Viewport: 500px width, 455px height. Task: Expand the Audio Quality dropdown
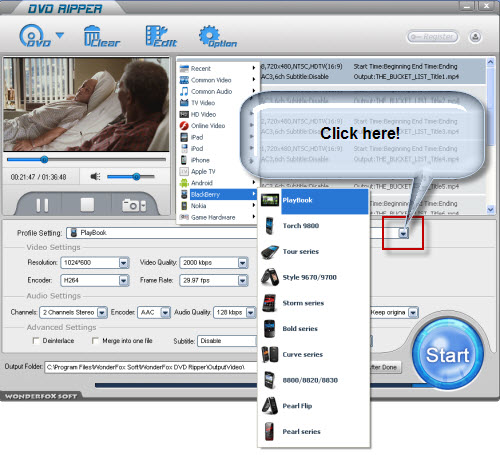(250, 312)
